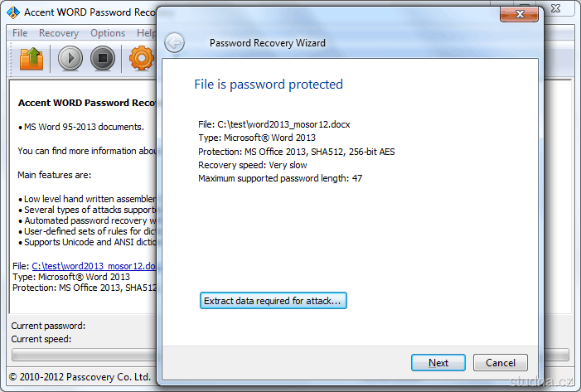This screenshot has width=581, height=392.
Task: Click the wizard back arrow button
Action: [174, 43]
